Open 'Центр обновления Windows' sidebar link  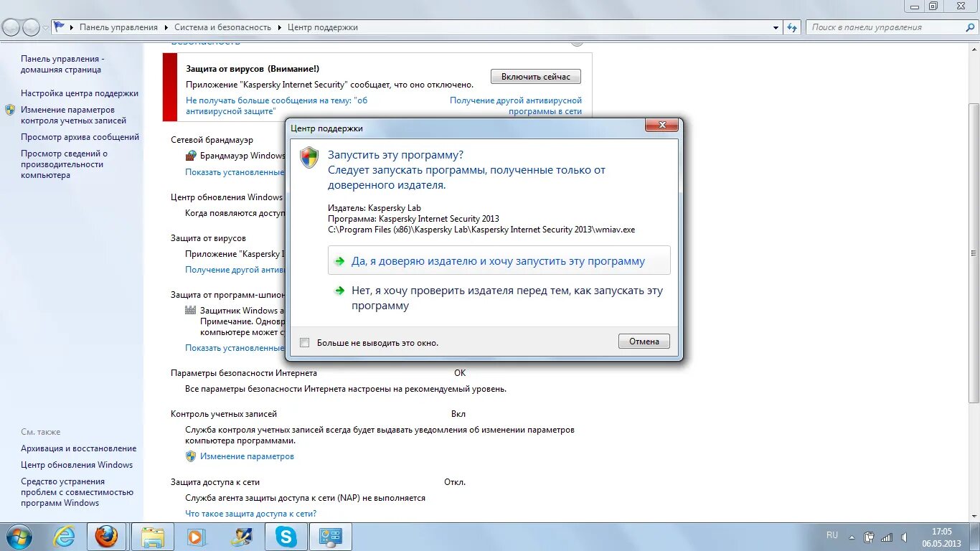tap(77, 465)
